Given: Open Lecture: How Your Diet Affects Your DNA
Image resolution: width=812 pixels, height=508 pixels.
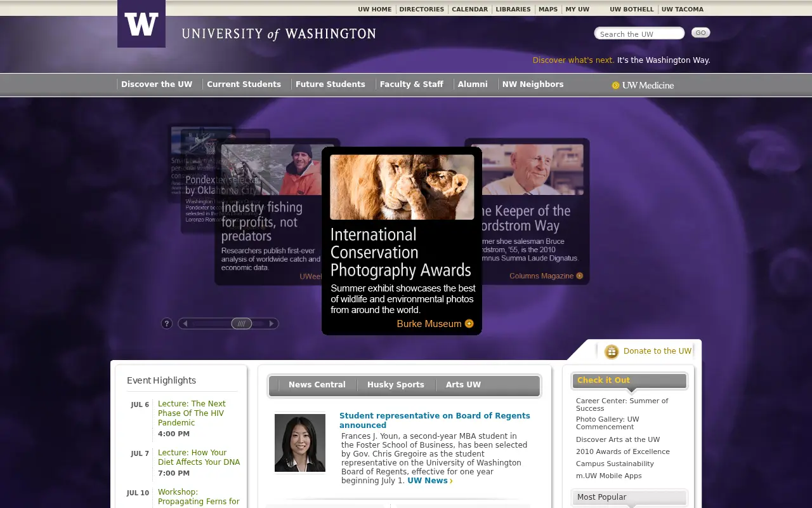Looking at the screenshot, I should pyautogui.click(x=199, y=457).
